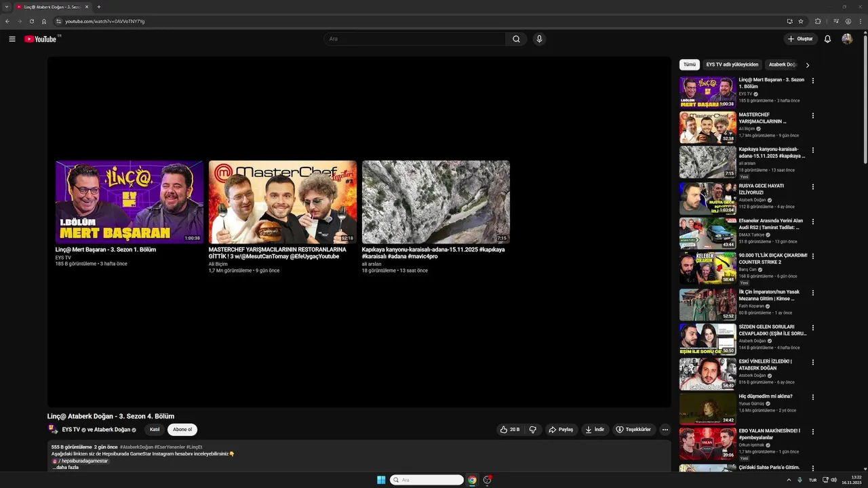
Task: Open options for Hiç düşmedim mi aklına video
Action: pyautogui.click(x=813, y=397)
